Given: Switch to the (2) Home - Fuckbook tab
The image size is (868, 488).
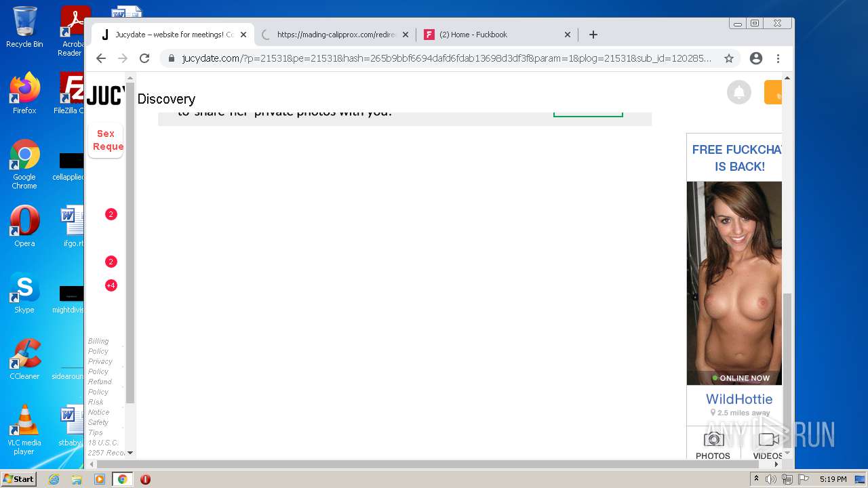Looking at the screenshot, I should pyautogui.click(x=497, y=35).
